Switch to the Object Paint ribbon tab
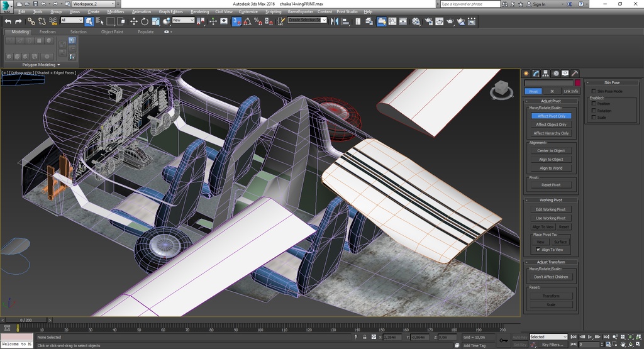Image resolution: width=644 pixels, height=349 pixels. (x=112, y=31)
